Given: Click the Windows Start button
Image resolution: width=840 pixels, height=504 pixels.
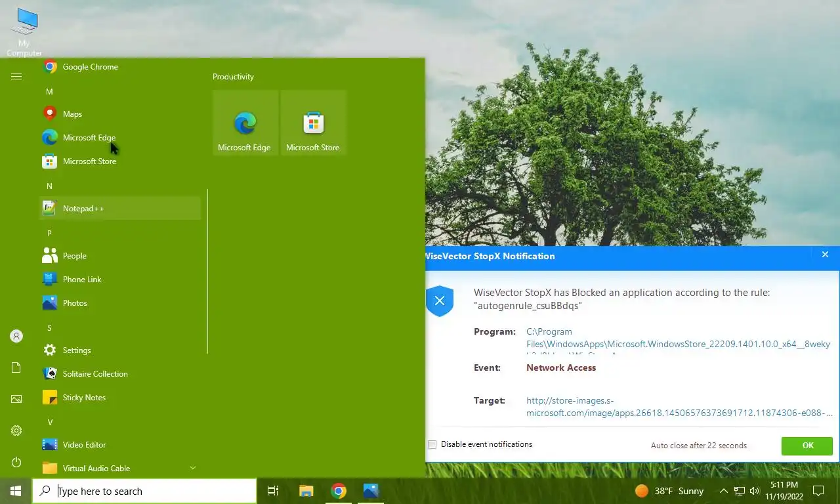Looking at the screenshot, I should (x=16, y=491).
